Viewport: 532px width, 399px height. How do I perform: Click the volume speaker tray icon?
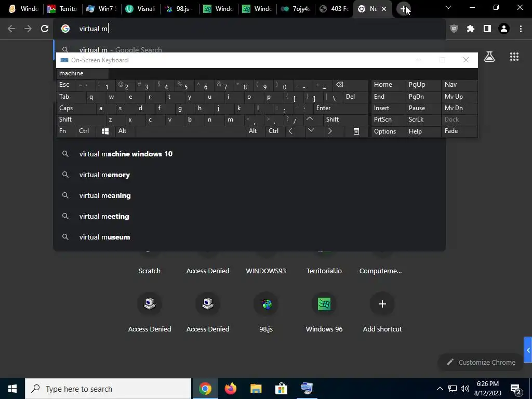[x=465, y=389]
